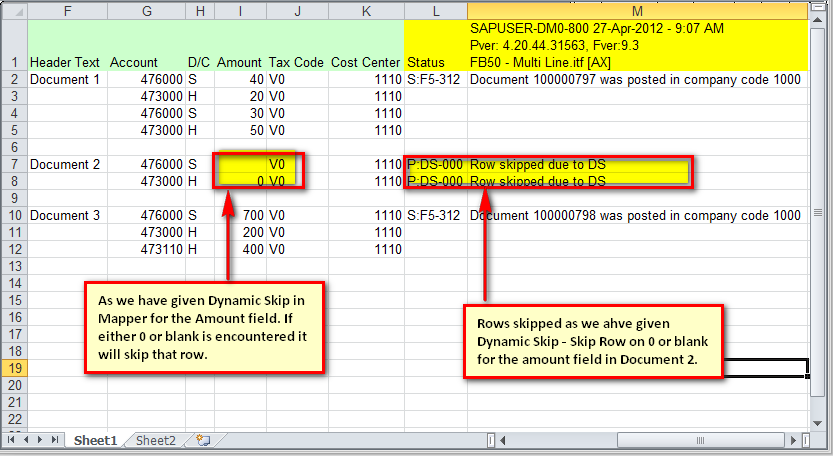Viewport: 833px width, 456px height.
Task: Select Amount cell with value 700
Action: tap(240, 215)
